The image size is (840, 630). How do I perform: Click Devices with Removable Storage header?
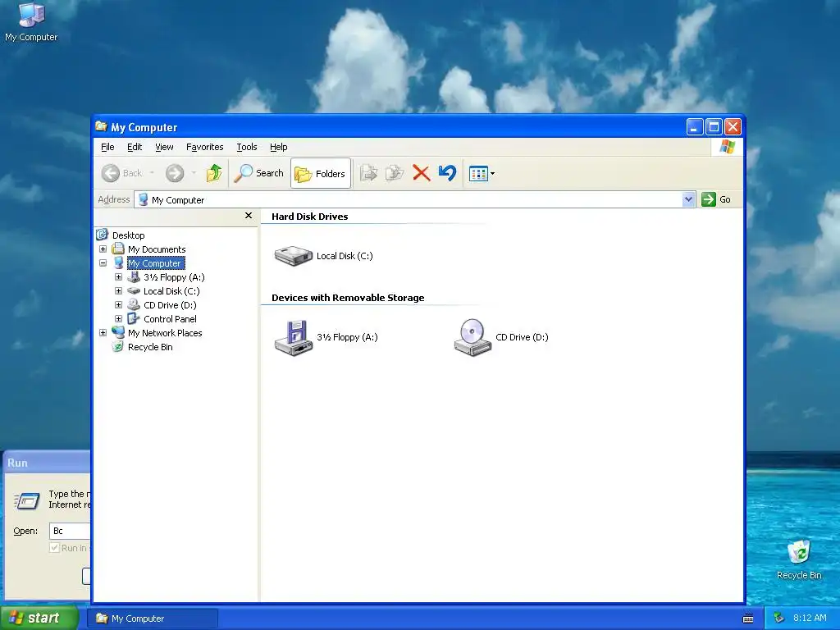(x=348, y=298)
